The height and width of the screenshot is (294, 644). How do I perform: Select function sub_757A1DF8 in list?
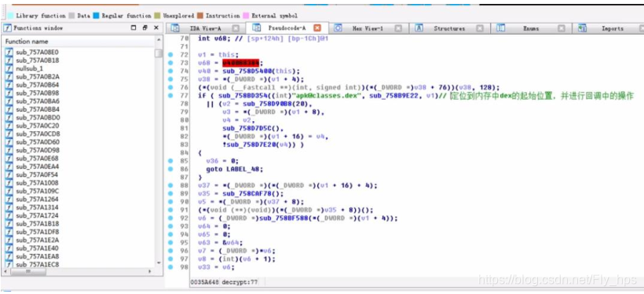pos(38,232)
